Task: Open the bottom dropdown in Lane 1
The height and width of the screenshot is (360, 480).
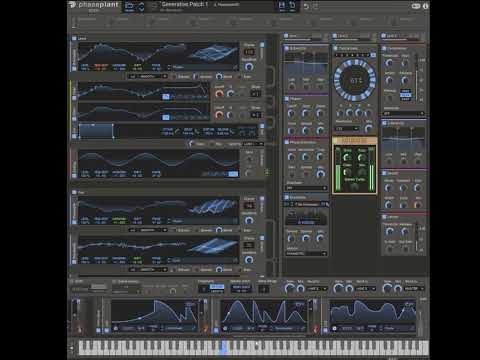Action: 306,254
